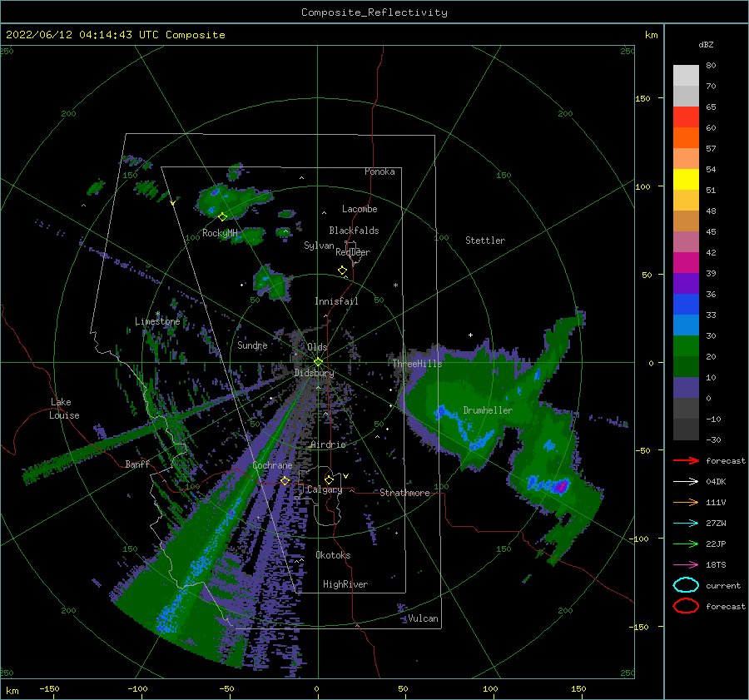Screen dimensions: 749x700
Task: Click the magenta 42 dBZ swatch
Action: click(686, 262)
